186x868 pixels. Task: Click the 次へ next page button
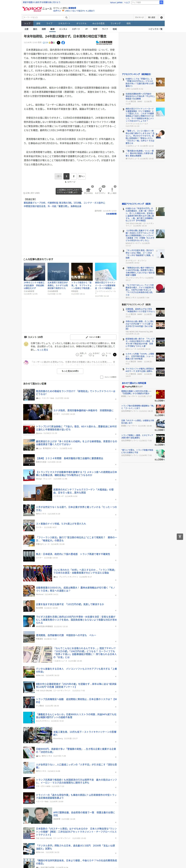pos(82,176)
